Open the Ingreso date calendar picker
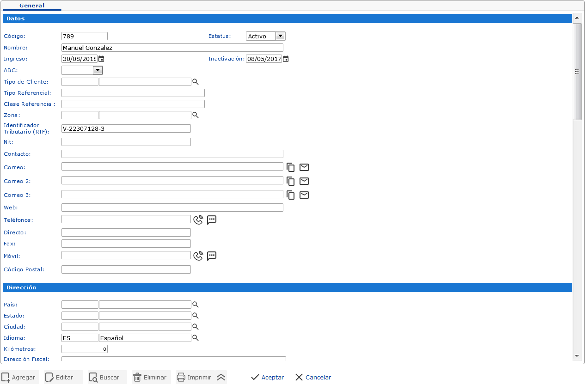This screenshot has width=588, height=385. click(101, 59)
